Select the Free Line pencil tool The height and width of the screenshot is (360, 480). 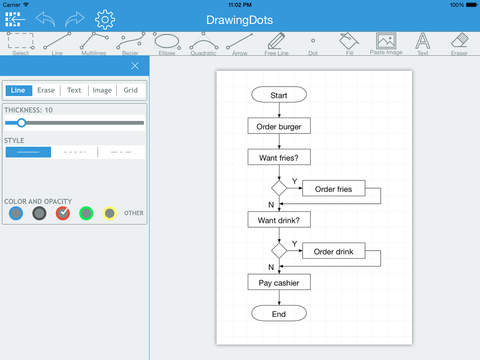276,43
